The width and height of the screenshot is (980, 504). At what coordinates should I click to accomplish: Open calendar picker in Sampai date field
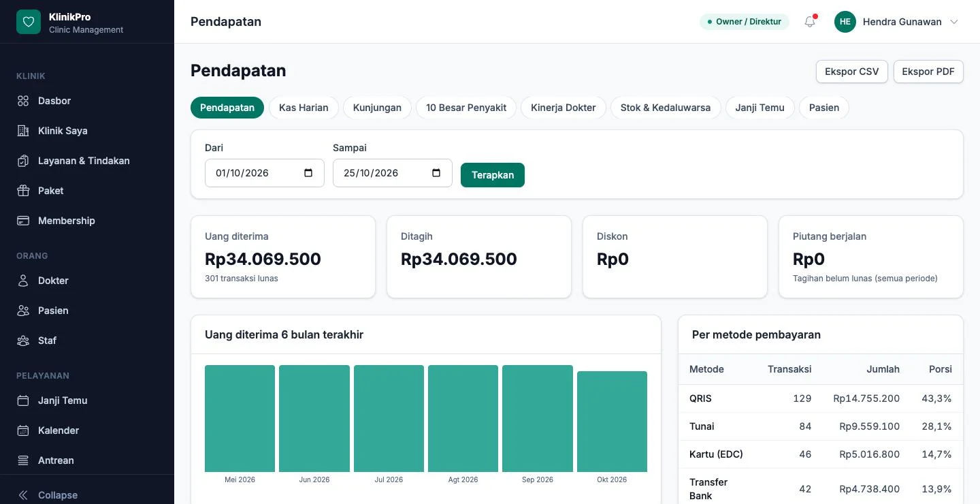click(436, 173)
